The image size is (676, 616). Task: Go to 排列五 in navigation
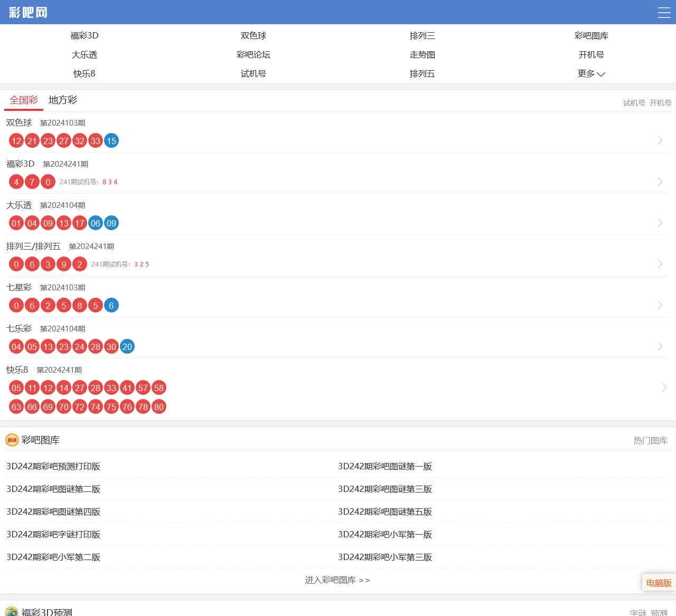click(422, 73)
